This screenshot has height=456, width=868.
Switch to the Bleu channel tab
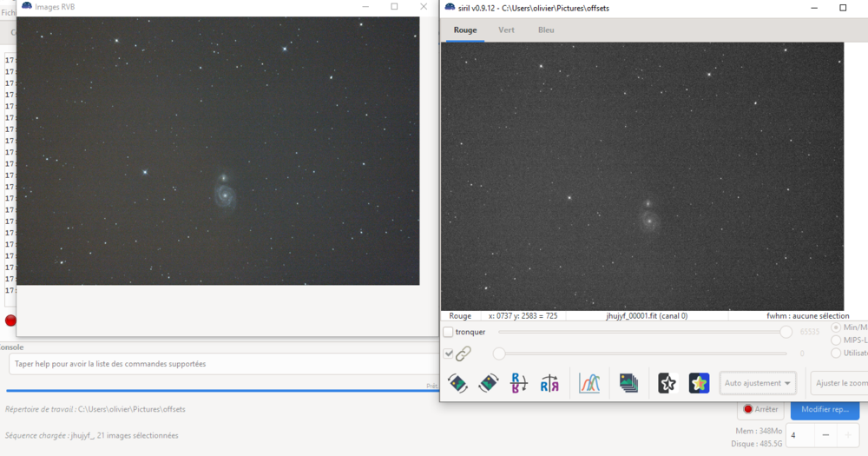click(546, 30)
